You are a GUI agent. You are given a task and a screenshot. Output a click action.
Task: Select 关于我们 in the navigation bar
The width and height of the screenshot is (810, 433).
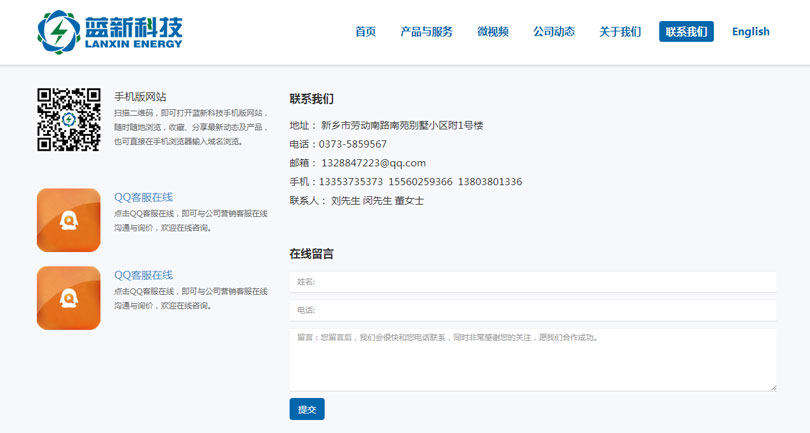[620, 32]
